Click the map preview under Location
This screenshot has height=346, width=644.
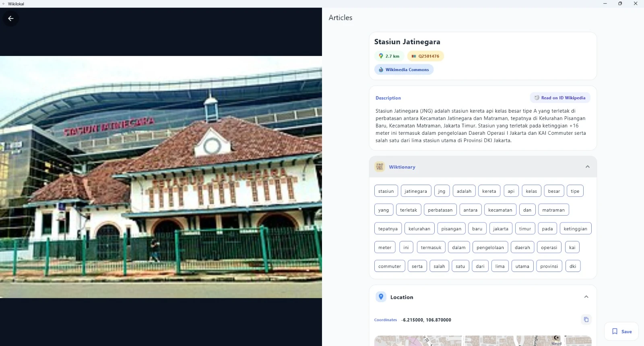tap(483, 340)
